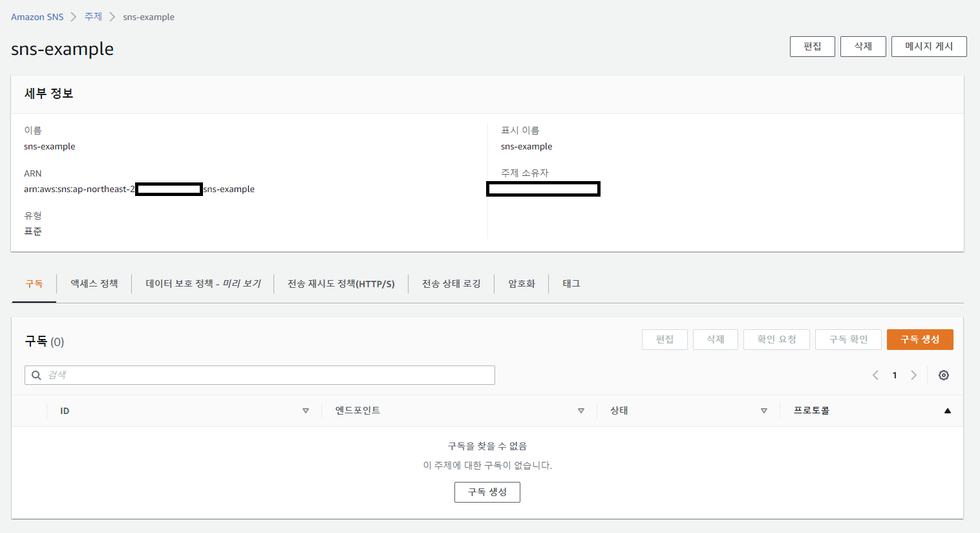The height and width of the screenshot is (533, 980).
Task: Sort by 상태 column arrow
Action: click(764, 411)
